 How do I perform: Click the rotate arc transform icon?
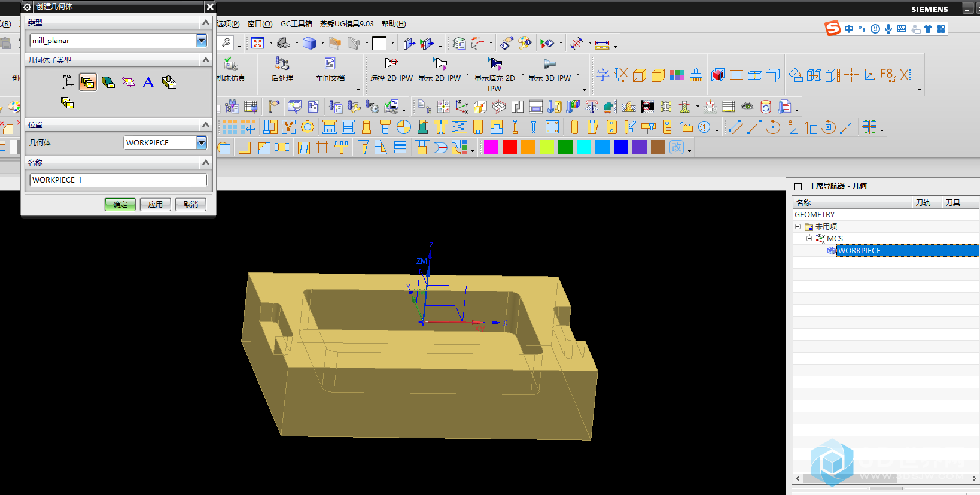(773, 127)
